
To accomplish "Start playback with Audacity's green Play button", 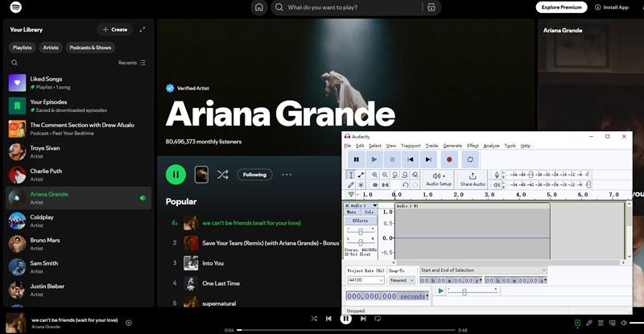I will point(374,159).
